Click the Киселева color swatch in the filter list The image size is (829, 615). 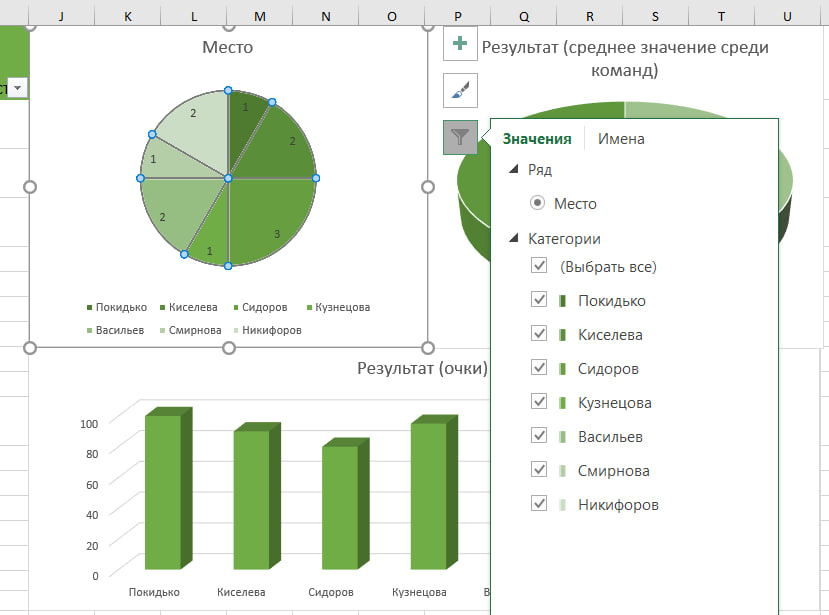click(562, 335)
